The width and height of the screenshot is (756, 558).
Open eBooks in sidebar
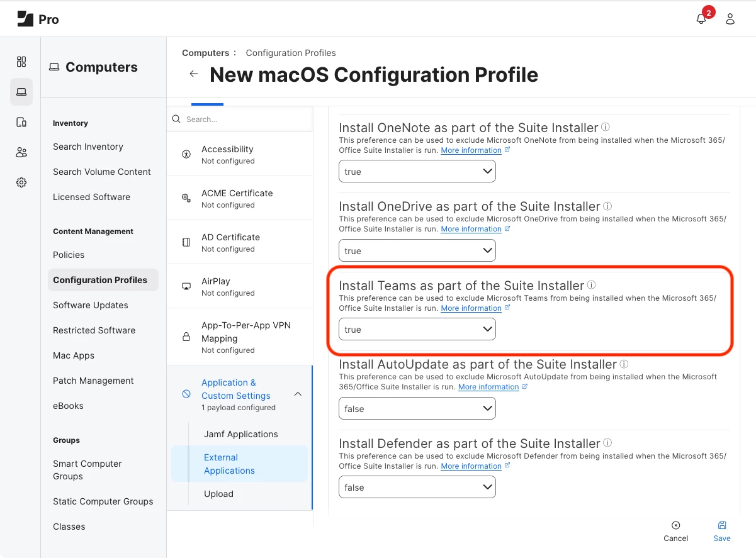(x=68, y=406)
